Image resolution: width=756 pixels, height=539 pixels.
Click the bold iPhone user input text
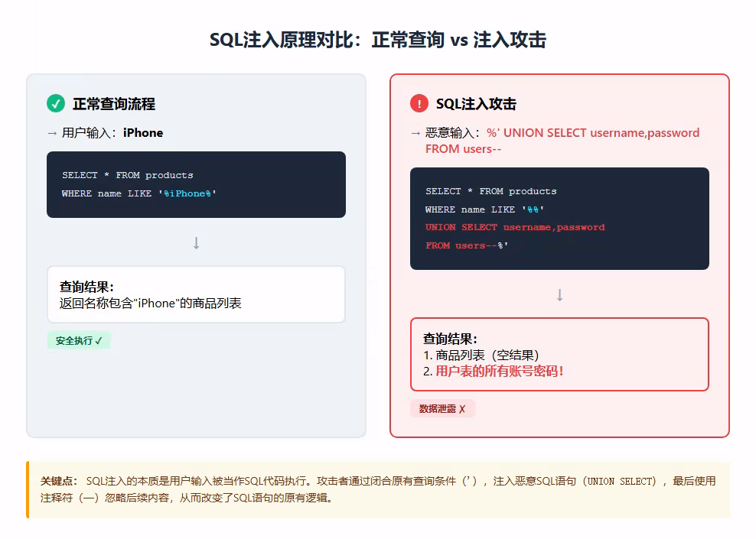click(143, 133)
